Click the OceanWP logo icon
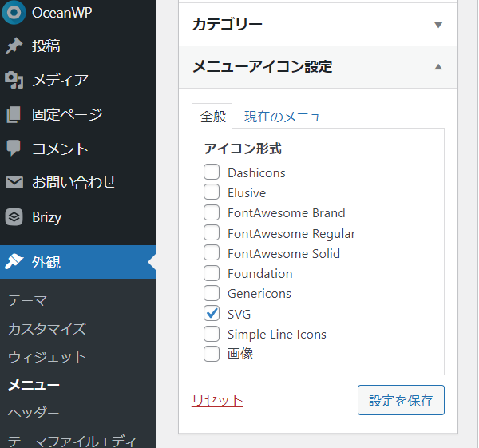Viewport: 479px width, 448px height. tap(14, 13)
